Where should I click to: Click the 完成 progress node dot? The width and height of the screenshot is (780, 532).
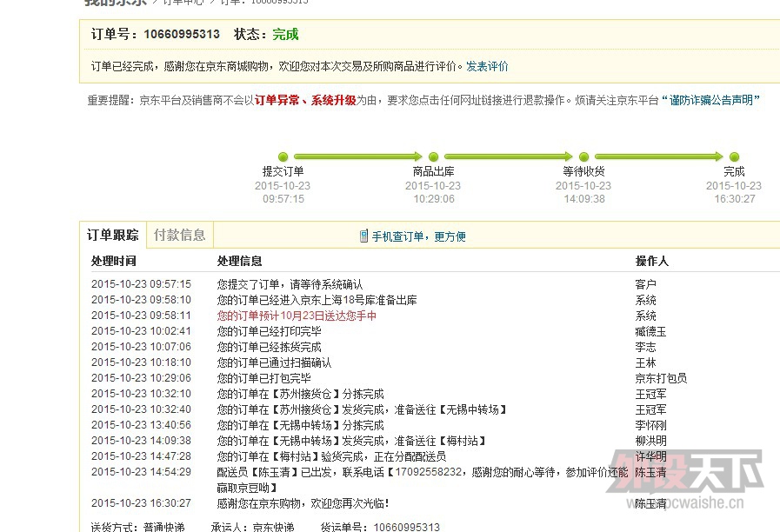(734, 156)
